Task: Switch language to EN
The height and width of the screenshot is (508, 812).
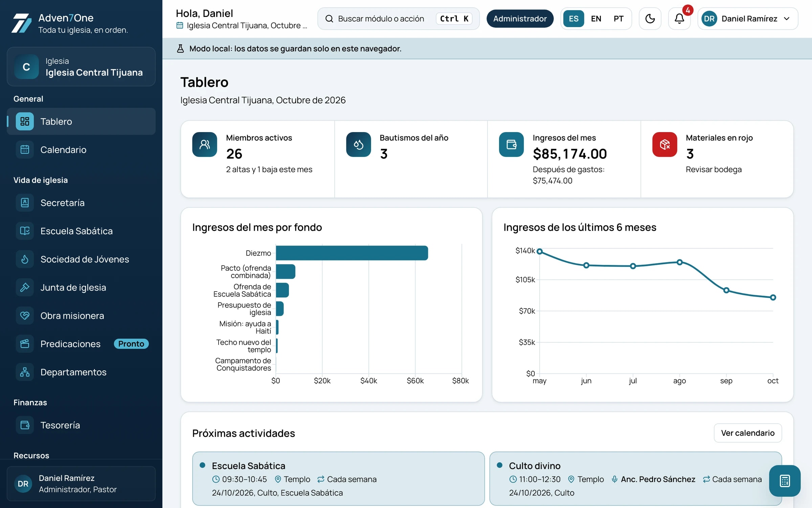Action: (596, 19)
